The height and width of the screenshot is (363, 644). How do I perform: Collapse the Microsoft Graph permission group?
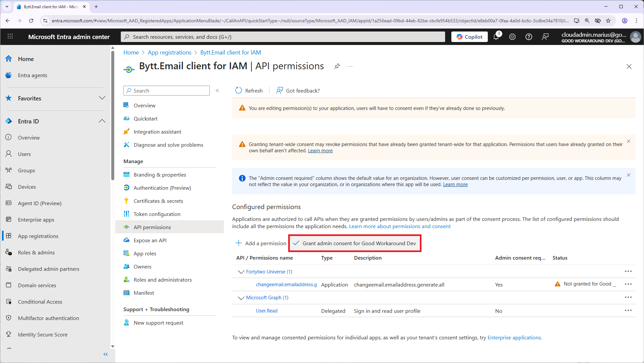click(x=241, y=298)
